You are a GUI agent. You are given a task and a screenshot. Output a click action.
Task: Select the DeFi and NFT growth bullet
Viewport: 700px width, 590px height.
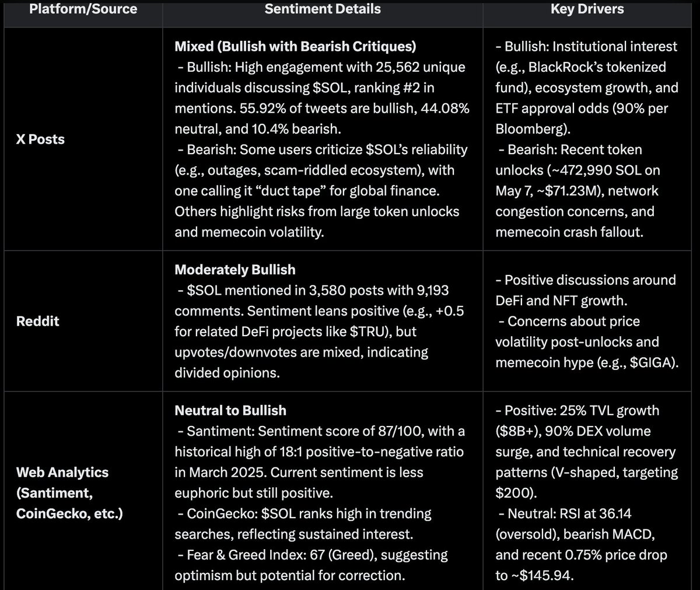(x=585, y=290)
